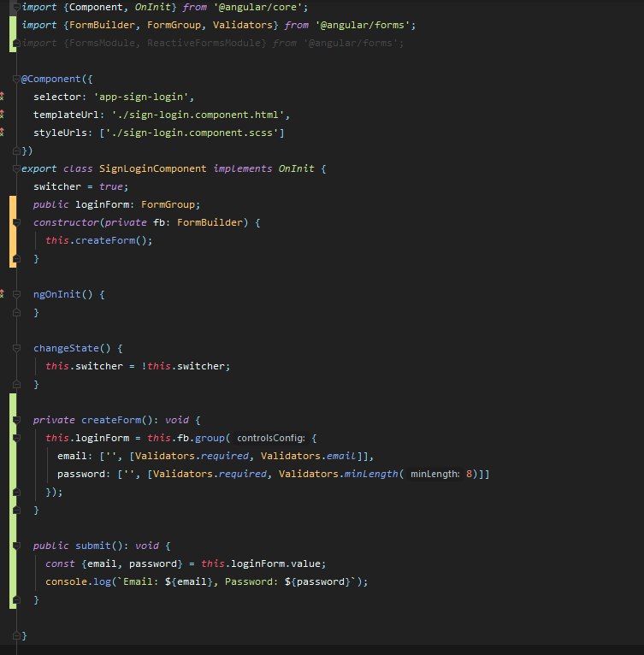The width and height of the screenshot is (644, 655).
Task: Collapse the @Component decorator fold marker
Action: click(17, 79)
